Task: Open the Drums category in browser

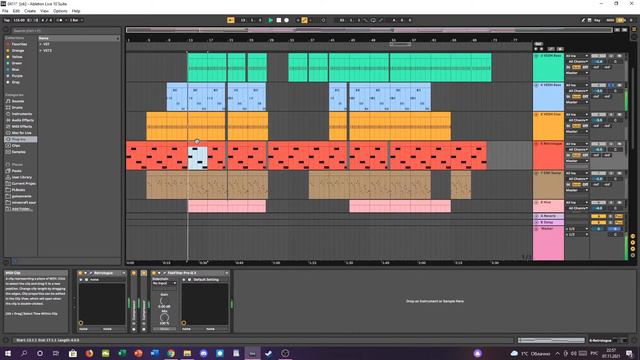Action: (17, 108)
